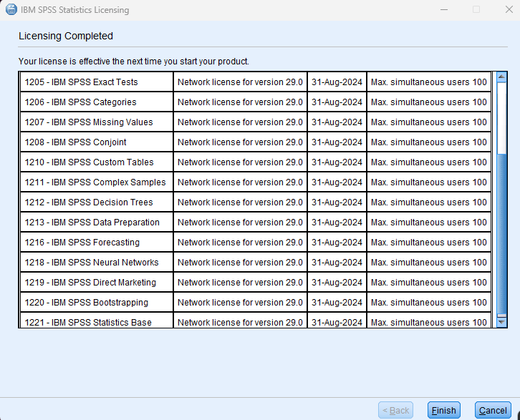Click the scroll down arrow of license list

click(501, 322)
